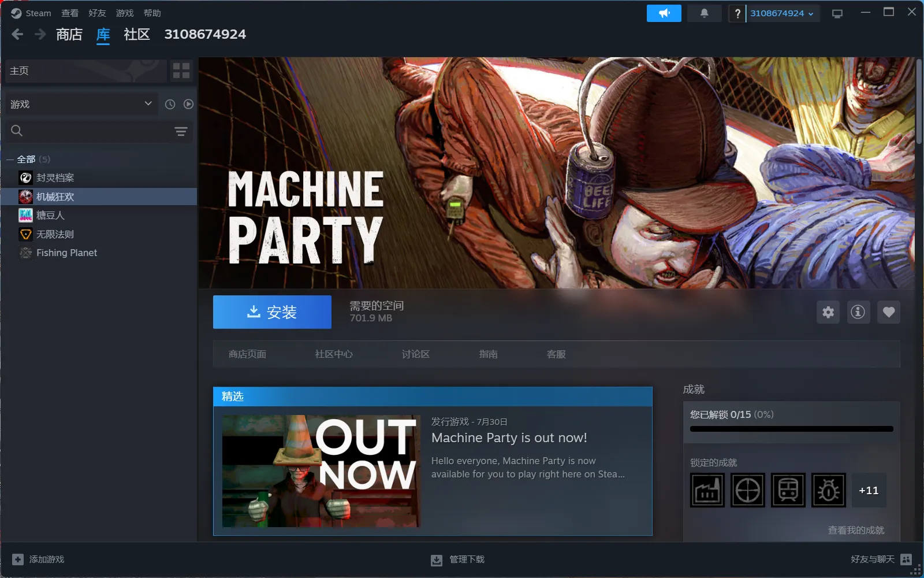Click the achievement progress bar

pyautogui.click(x=792, y=429)
